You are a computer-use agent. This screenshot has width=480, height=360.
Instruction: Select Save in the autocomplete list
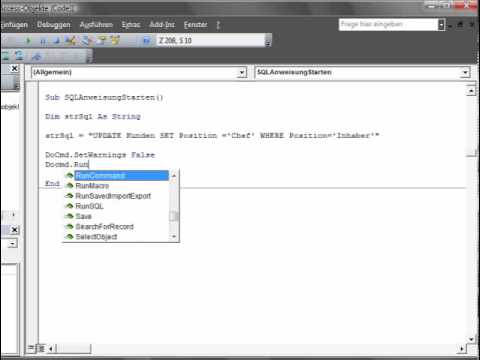(x=83, y=216)
